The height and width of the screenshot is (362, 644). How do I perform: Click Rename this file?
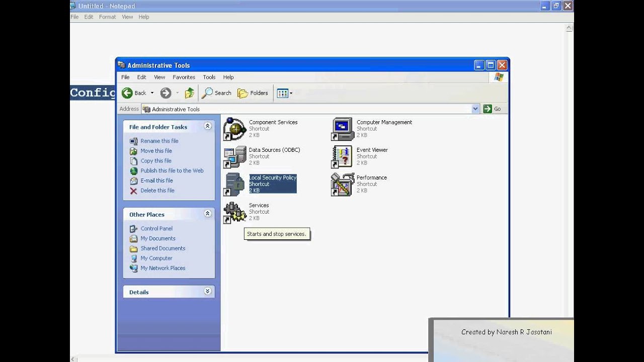159,141
